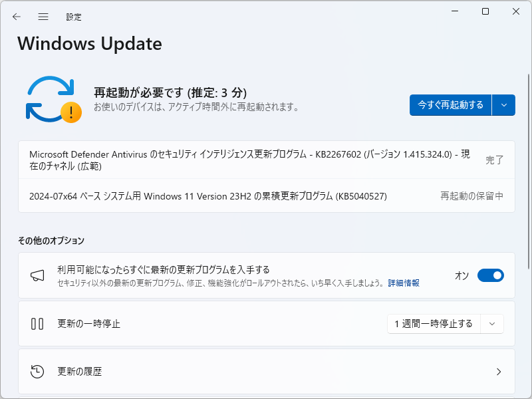Image resolution: width=532 pixels, height=399 pixels.
Task: Open the pause duration dropdown arrow
Action: 492,324
